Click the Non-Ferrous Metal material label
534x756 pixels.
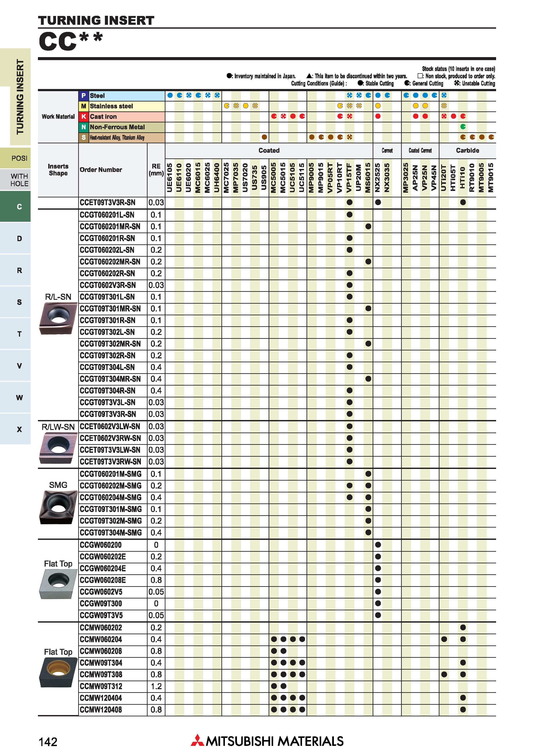click(117, 127)
